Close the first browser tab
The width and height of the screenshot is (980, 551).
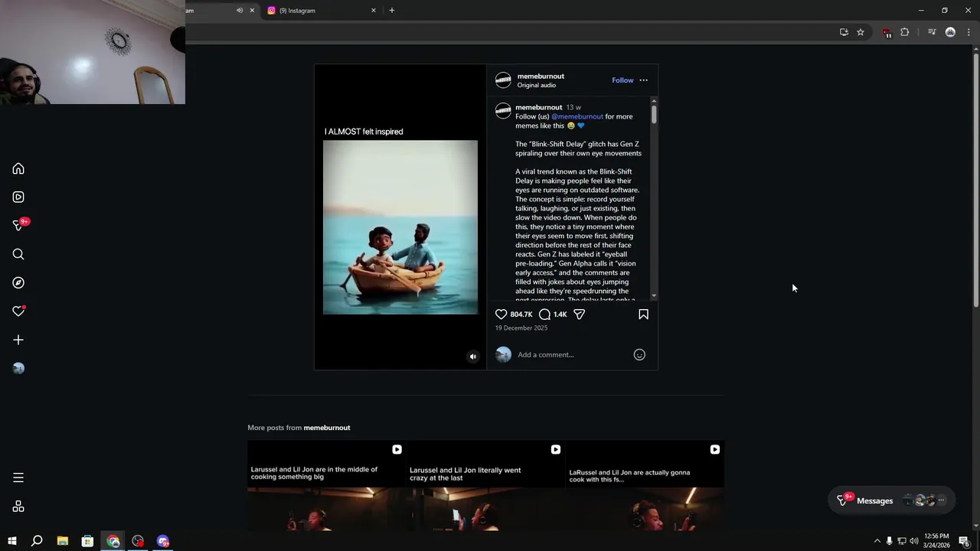[252, 11]
